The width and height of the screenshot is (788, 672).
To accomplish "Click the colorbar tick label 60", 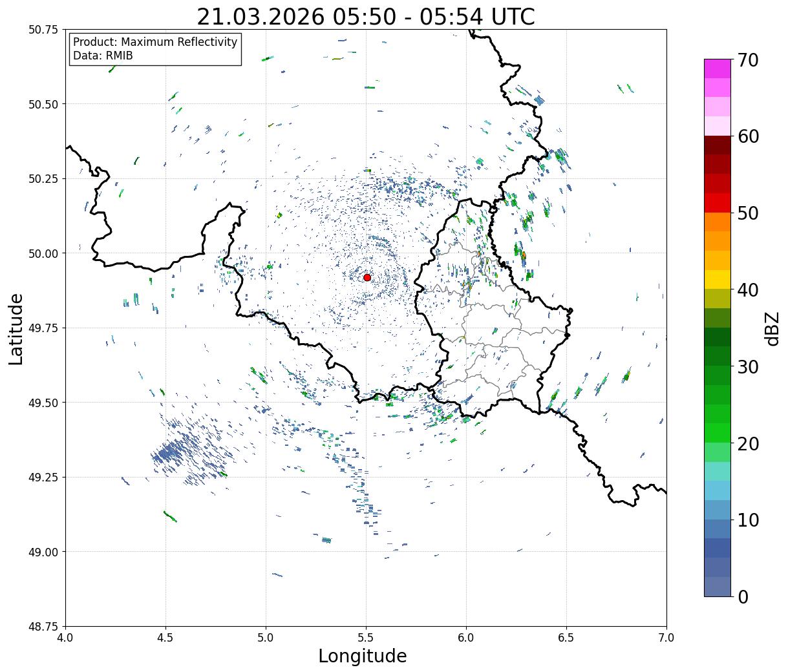I will point(747,136).
